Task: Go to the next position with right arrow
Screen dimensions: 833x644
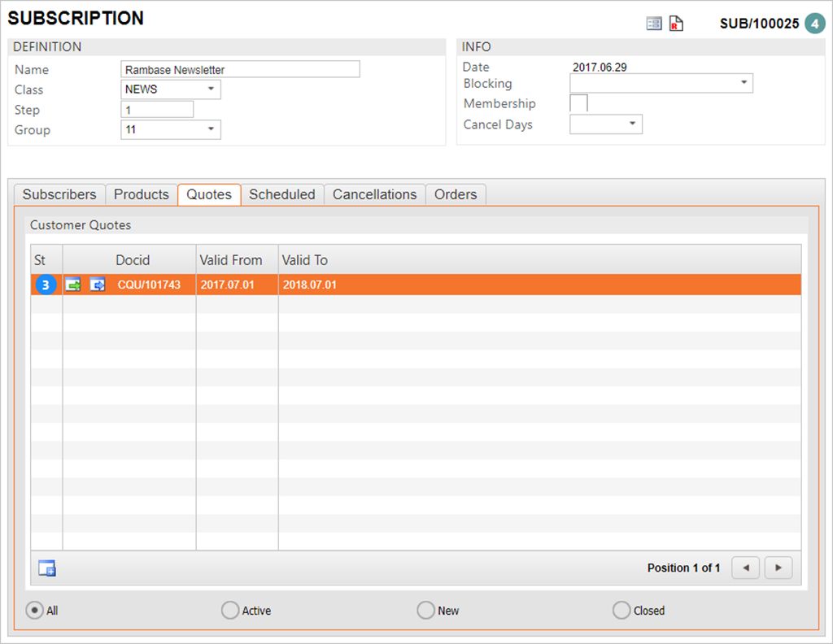Action: point(778,568)
